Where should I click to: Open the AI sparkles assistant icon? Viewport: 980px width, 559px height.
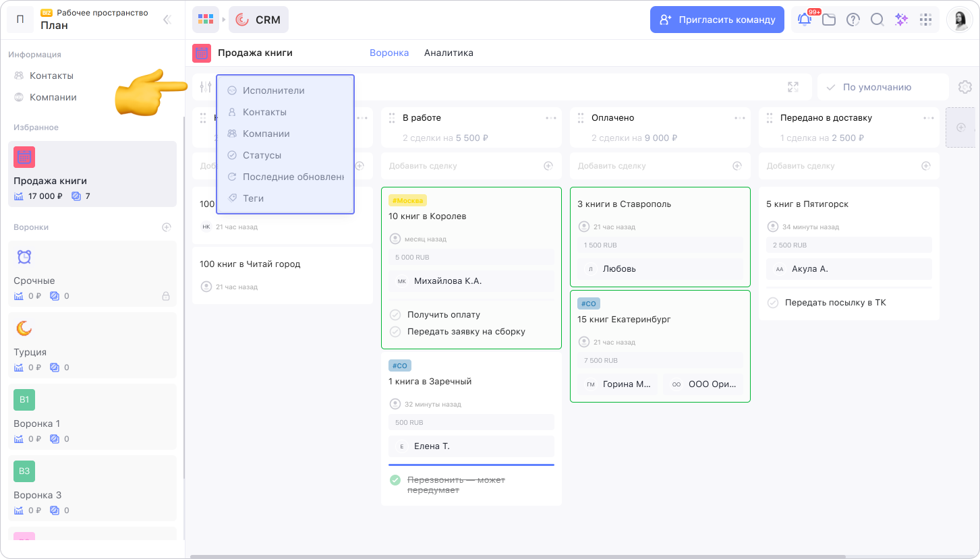click(901, 20)
